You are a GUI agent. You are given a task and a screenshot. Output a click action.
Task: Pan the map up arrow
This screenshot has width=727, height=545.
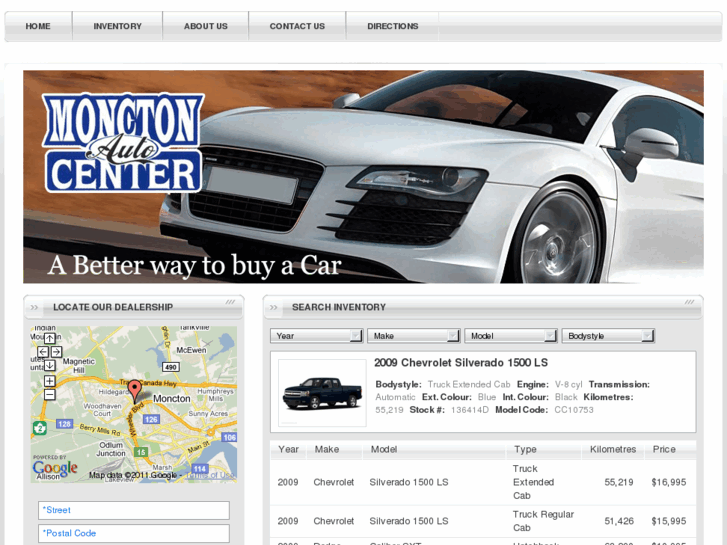(x=50, y=338)
